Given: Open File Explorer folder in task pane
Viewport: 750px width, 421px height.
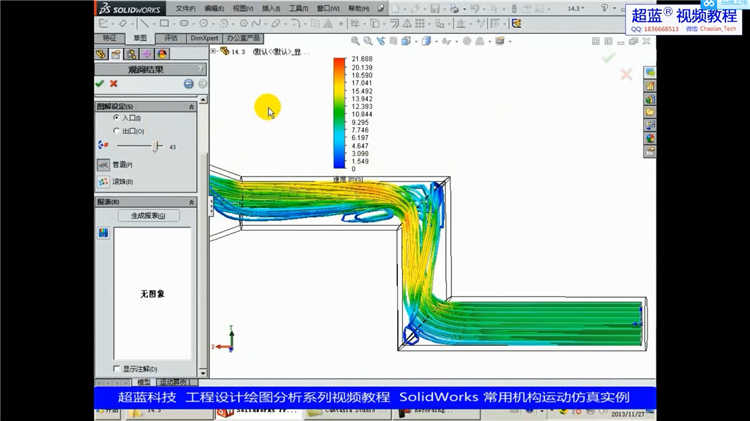Looking at the screenshot, I should point(650,112).
